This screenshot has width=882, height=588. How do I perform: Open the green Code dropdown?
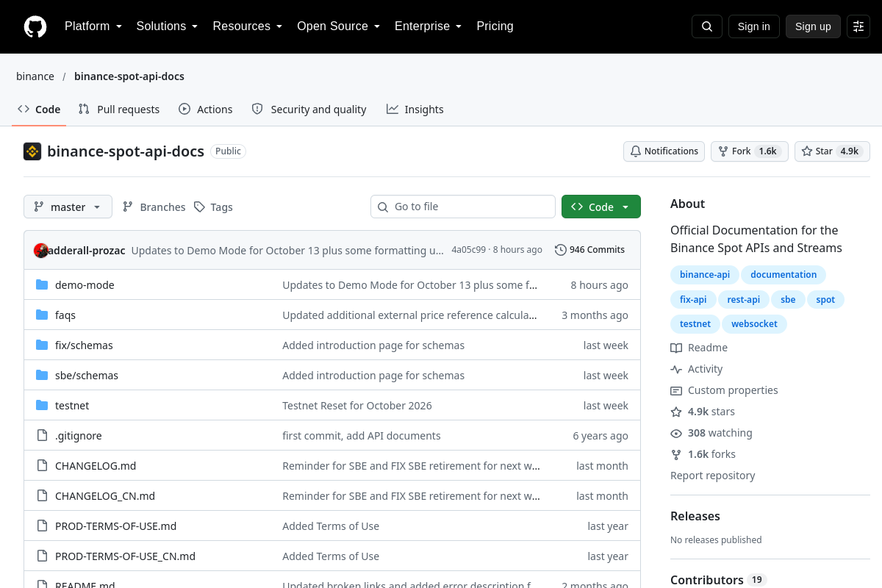click(601, 207)
